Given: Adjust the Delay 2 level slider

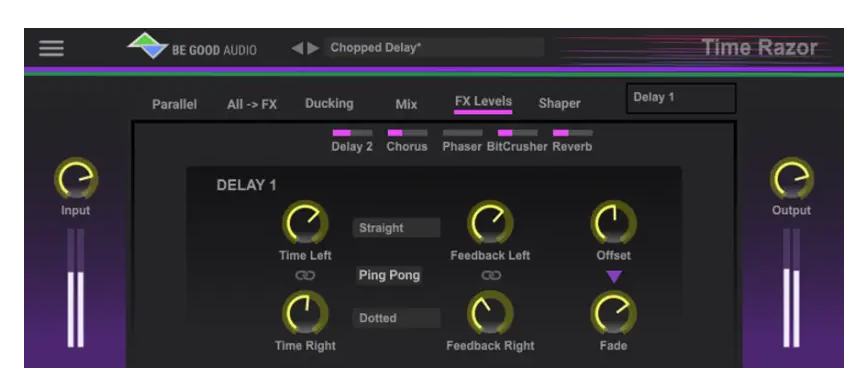Looking at the screenshot, I should coord(352,133).
